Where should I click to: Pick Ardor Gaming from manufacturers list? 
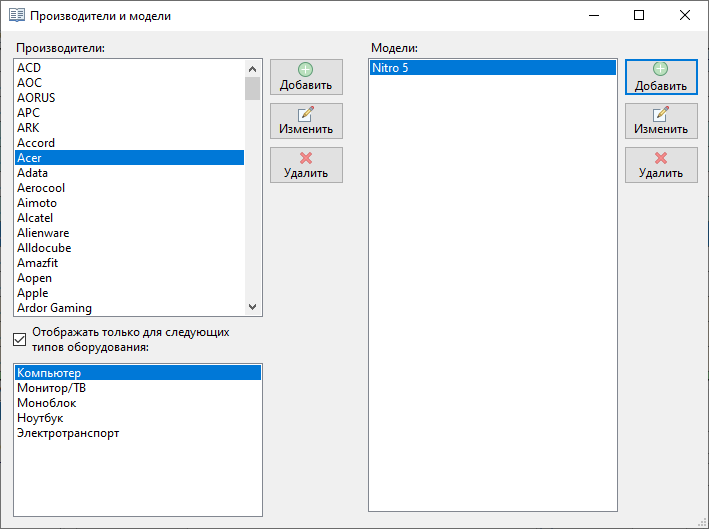point(129,308)
